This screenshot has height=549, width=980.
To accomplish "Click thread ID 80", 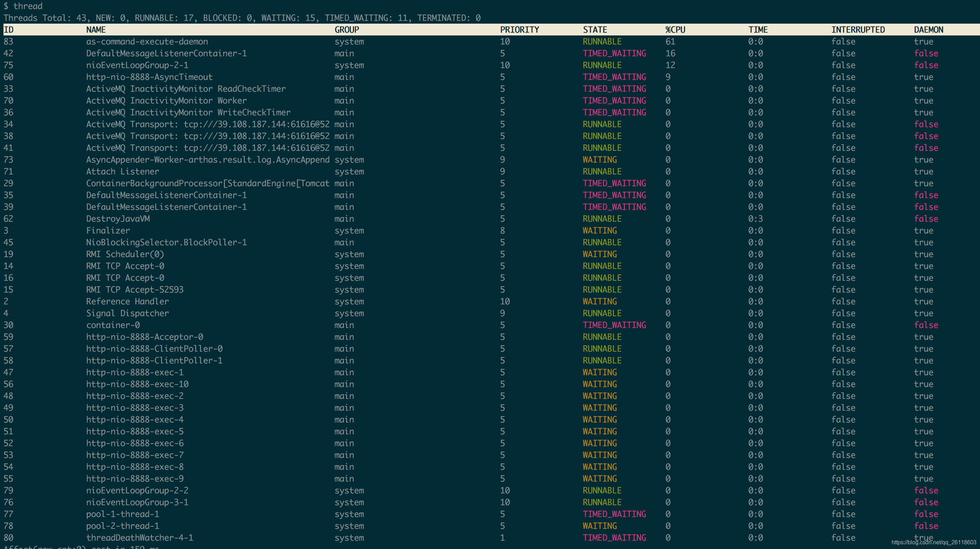I will (x=8, y=537).
